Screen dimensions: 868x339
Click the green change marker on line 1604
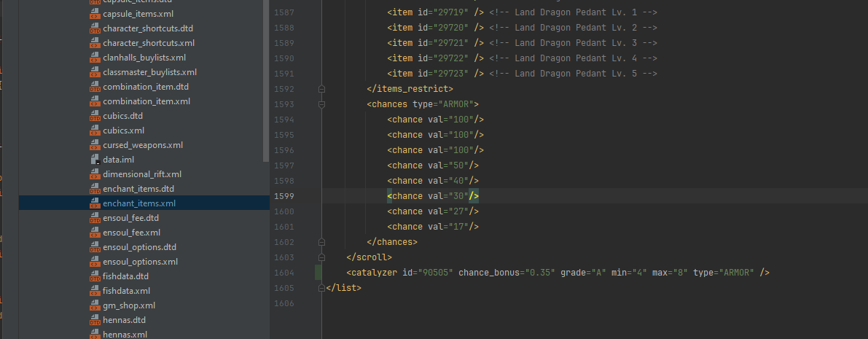tap(318, 273)
